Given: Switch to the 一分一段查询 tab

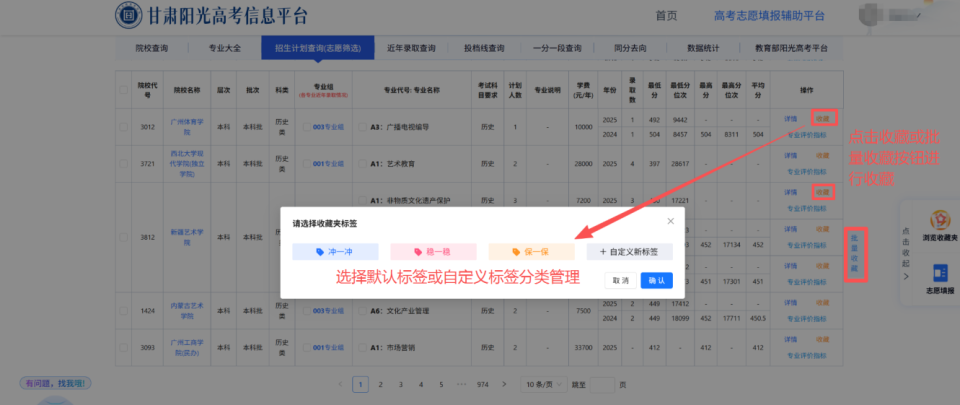Looking at the screenshot, I should point(557,48).
